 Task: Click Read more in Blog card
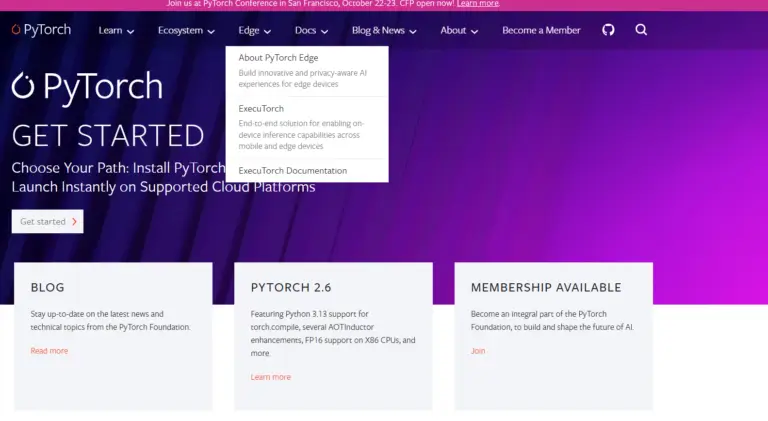[49, 351]
